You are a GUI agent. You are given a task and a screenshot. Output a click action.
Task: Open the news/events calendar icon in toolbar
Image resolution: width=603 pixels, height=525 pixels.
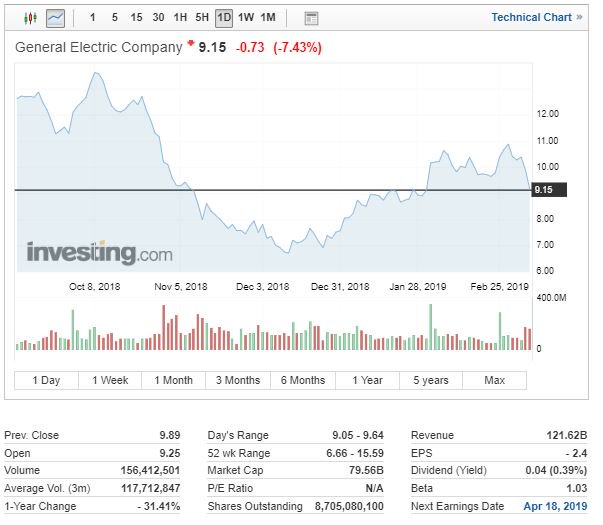coord(311,18)
